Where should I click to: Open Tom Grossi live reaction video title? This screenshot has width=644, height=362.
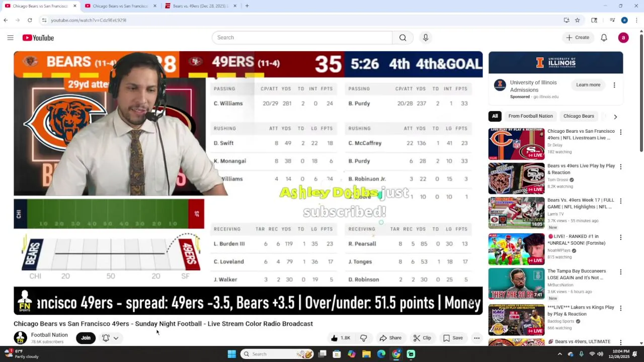click(581, 169)
